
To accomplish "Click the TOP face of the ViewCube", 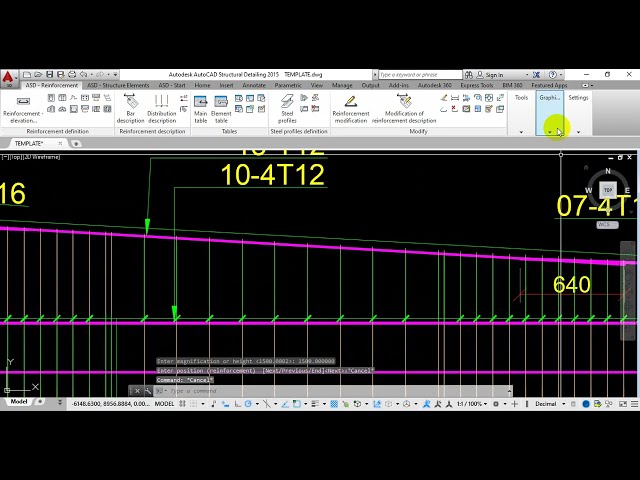I will coord(608,190).
